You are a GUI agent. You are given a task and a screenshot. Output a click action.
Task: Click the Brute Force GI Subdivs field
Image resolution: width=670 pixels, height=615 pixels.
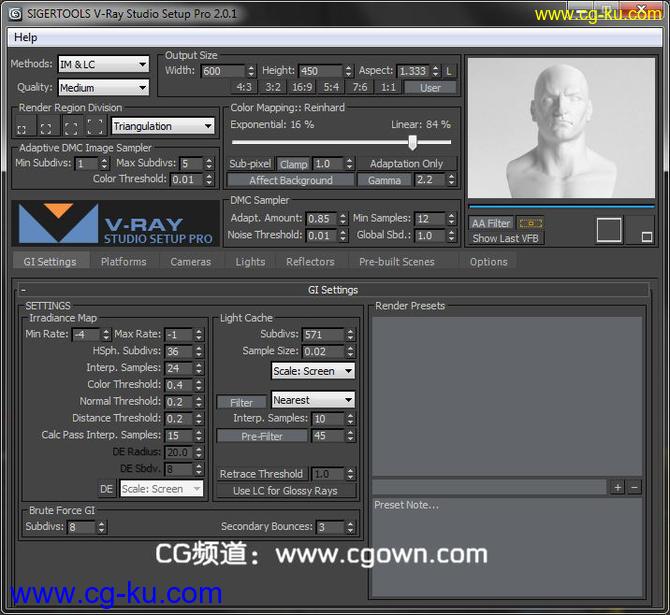pyautogui.click(x=81, y=527)
